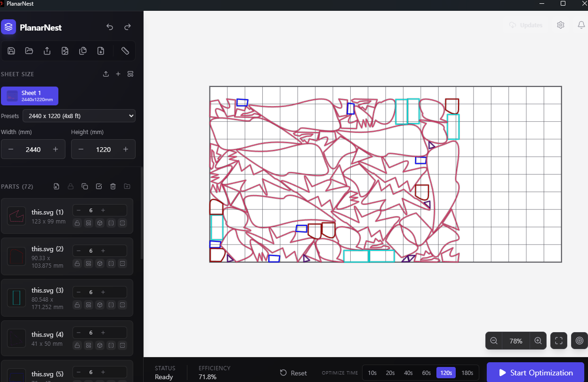The height and width of the screenshot is (382, 588).
Task: Toggle select-all parts checkbox icon
Action: click(x=99, y=187)
